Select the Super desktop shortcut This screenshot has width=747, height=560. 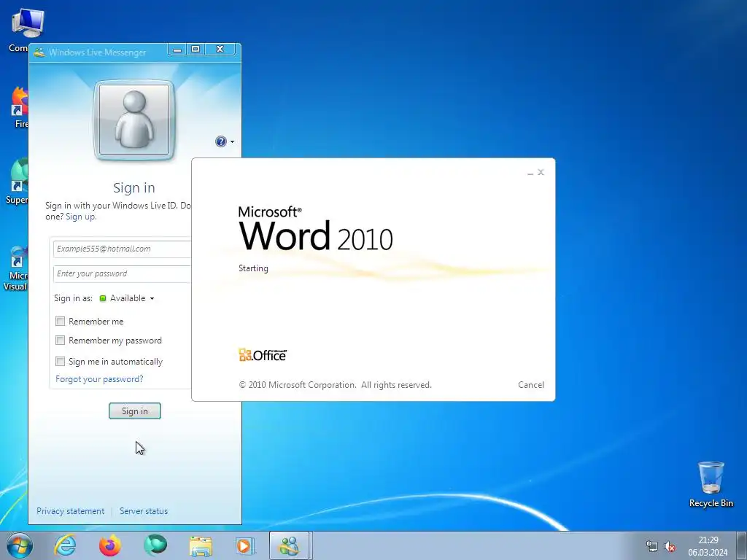pyautogui.click(x=18, y=182)
